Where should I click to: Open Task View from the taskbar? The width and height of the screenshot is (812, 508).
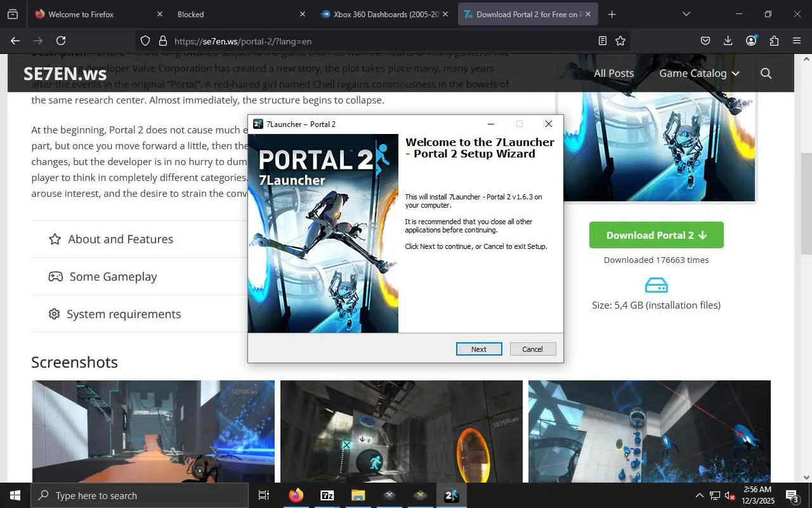(x=264, y=495)
